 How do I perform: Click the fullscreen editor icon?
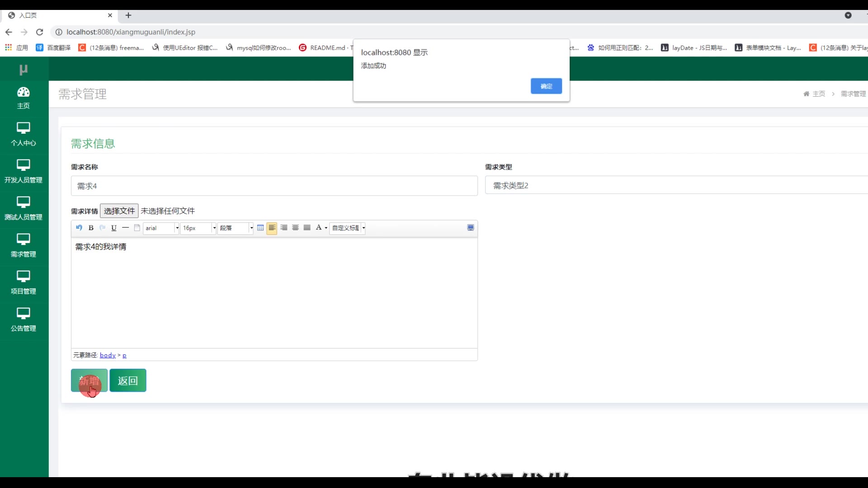(471, 228)
